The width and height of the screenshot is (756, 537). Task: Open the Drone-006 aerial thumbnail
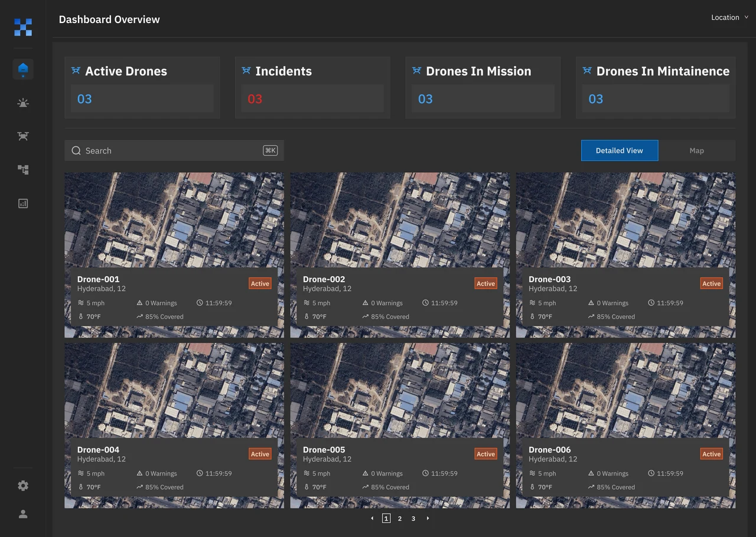[626, 390]
